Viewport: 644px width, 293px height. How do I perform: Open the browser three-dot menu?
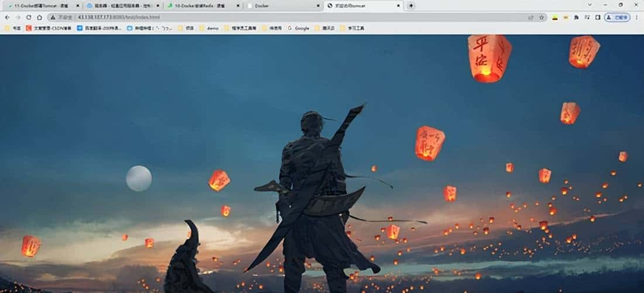[636, 17]
